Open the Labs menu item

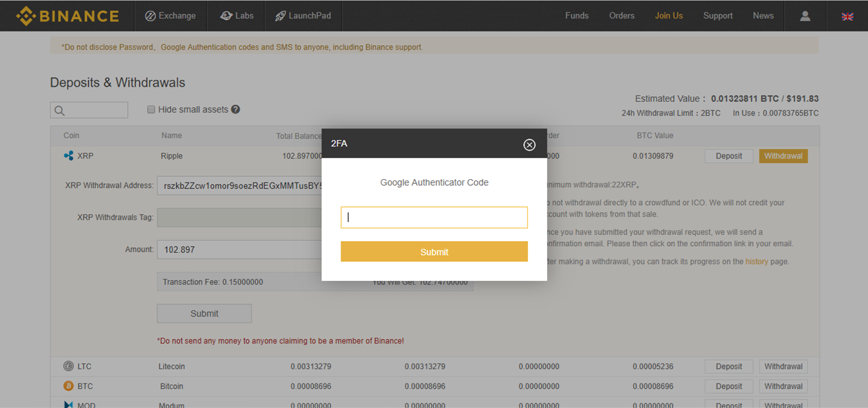click(237, 16)
